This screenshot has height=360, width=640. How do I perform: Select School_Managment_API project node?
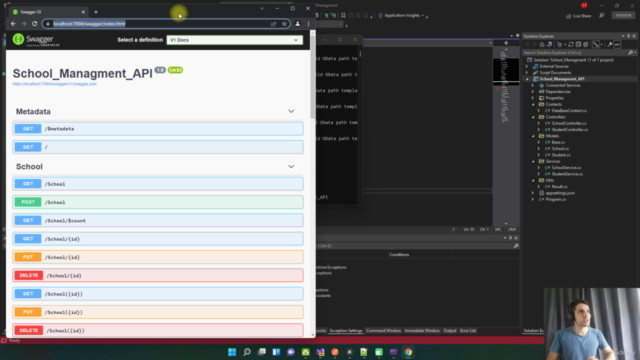[562, 79]
